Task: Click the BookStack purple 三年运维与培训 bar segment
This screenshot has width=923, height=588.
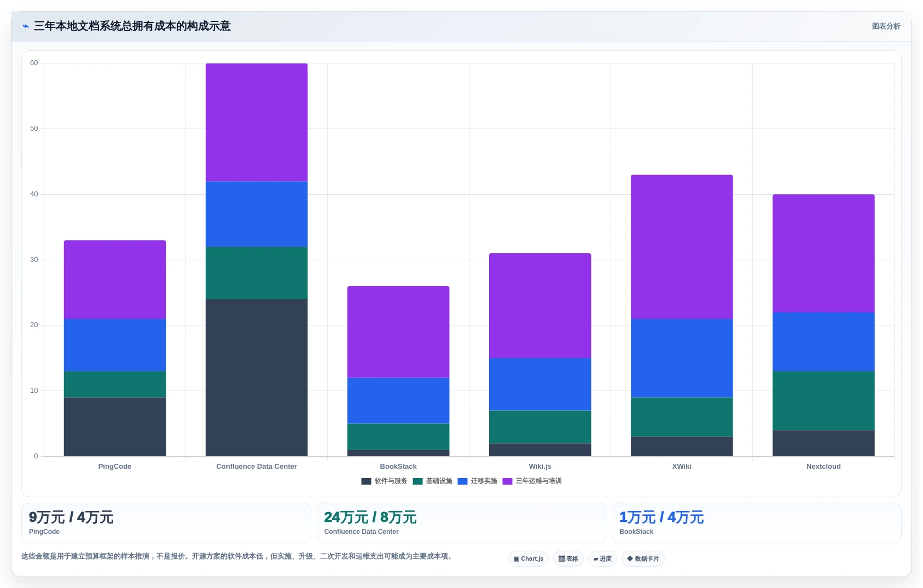Action: click(398, 332)
